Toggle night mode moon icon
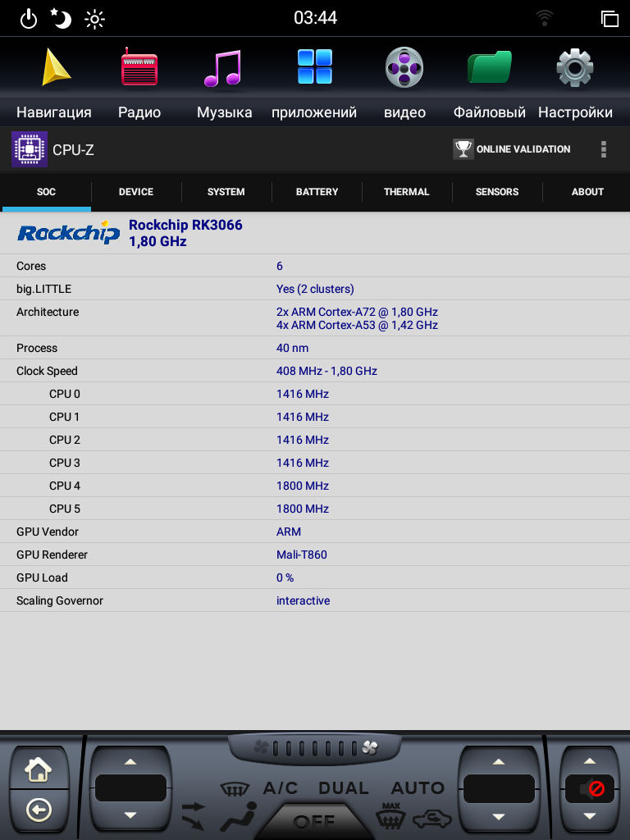The width and height of the screenshot is (630, 840). point(61,19)
